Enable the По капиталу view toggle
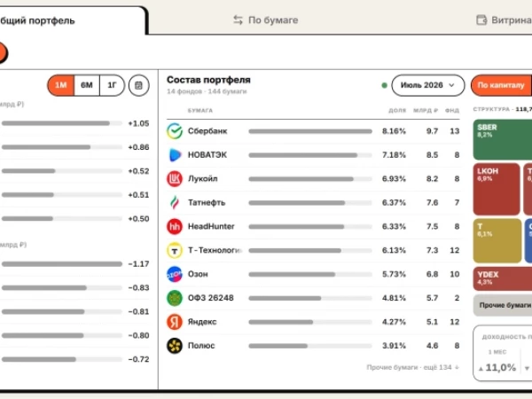Screen dimensions: 532x399 501,85
